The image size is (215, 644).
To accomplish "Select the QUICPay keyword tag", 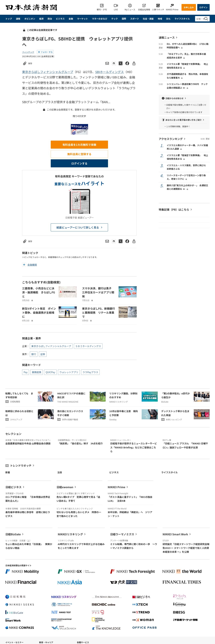I will click(50, 372).
